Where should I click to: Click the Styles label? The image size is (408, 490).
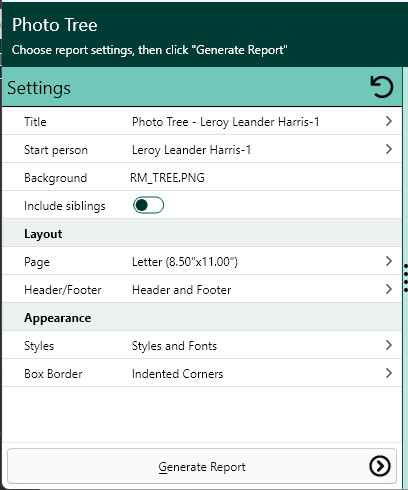click(x=39, y=346)
